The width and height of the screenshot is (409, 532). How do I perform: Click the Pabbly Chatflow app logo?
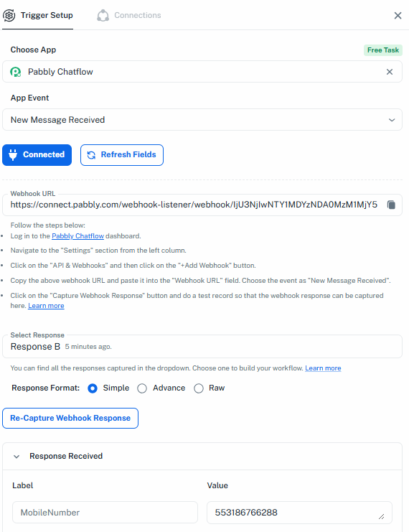[16, 72]
